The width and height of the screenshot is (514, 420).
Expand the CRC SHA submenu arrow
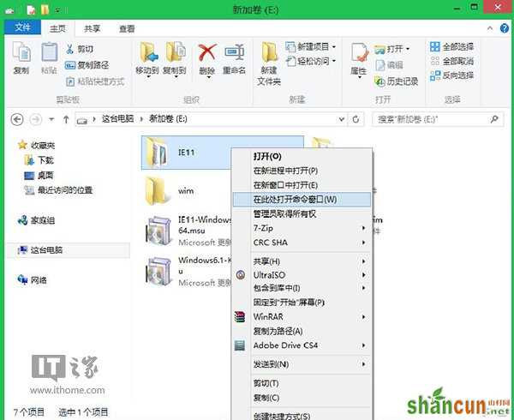(x=363, y=243)
